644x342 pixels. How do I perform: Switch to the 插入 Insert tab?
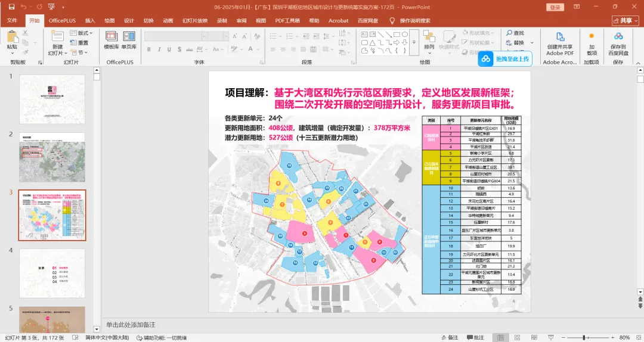[90, 20]
